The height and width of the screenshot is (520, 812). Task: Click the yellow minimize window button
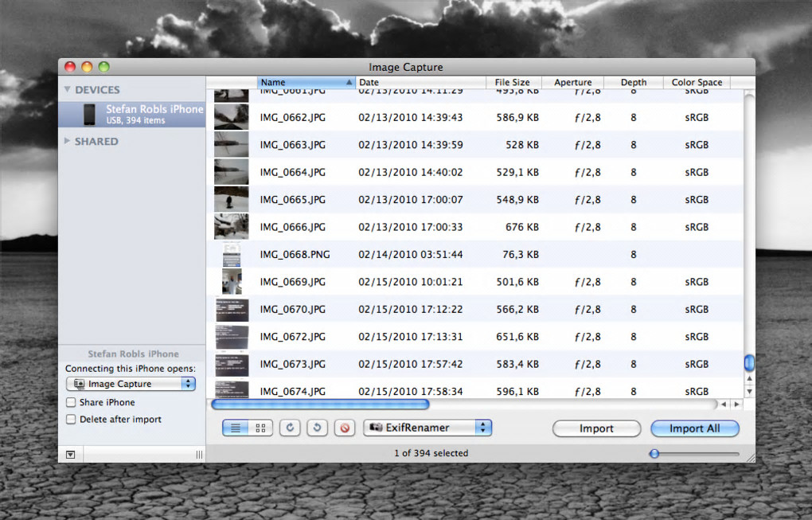pyautogui.click(x=87, y=67)
